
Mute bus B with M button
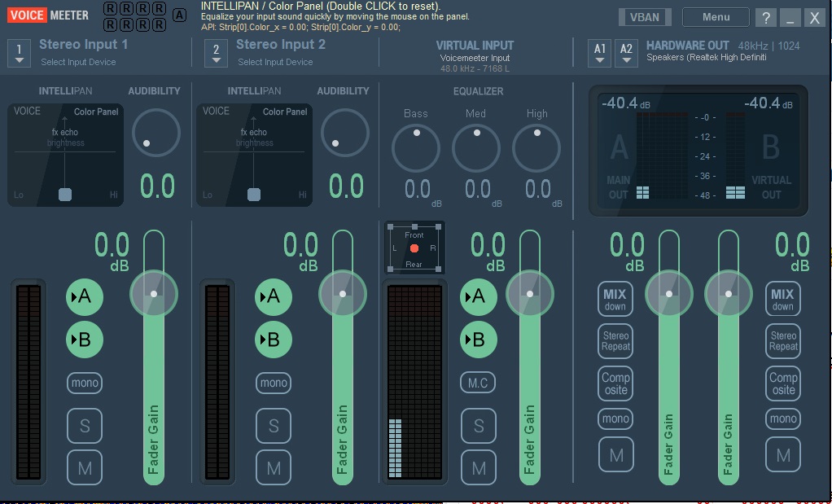[x=783, y=454]
